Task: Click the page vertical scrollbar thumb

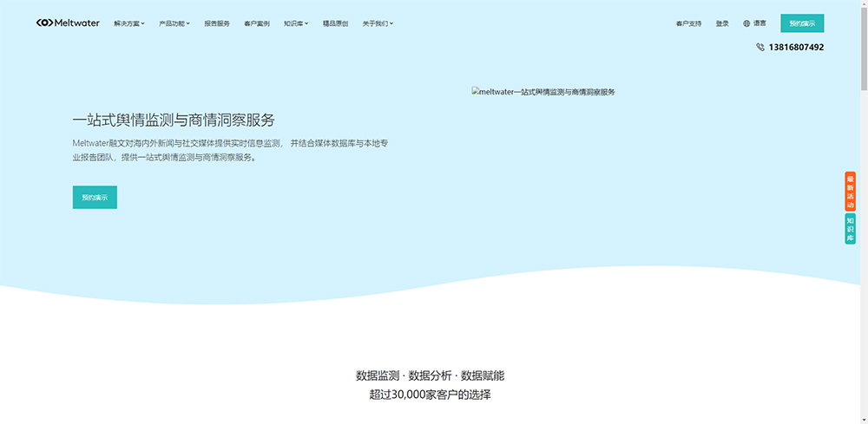Action: [x=864, y=49]
